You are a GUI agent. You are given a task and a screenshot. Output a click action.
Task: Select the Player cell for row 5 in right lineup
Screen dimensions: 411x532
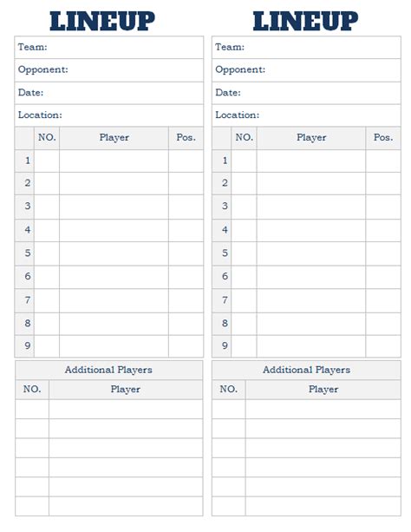point(311,253)
